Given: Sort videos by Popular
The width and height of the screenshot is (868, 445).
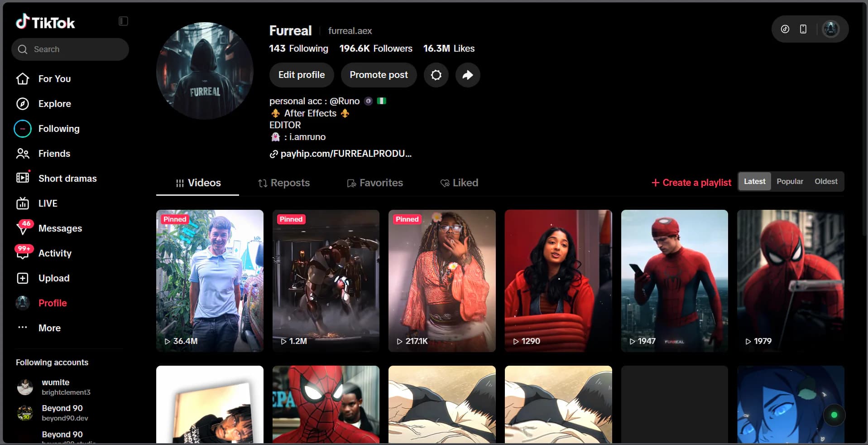Looking at the screenshot, I should tap(790, 181).
